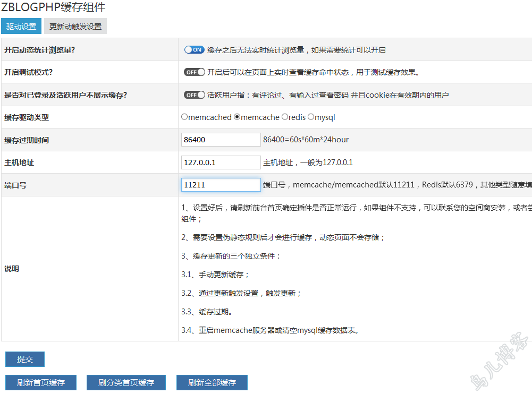
Task: Click the hint text 86400=60s*60m*24hour
Action: coord(306,140)
